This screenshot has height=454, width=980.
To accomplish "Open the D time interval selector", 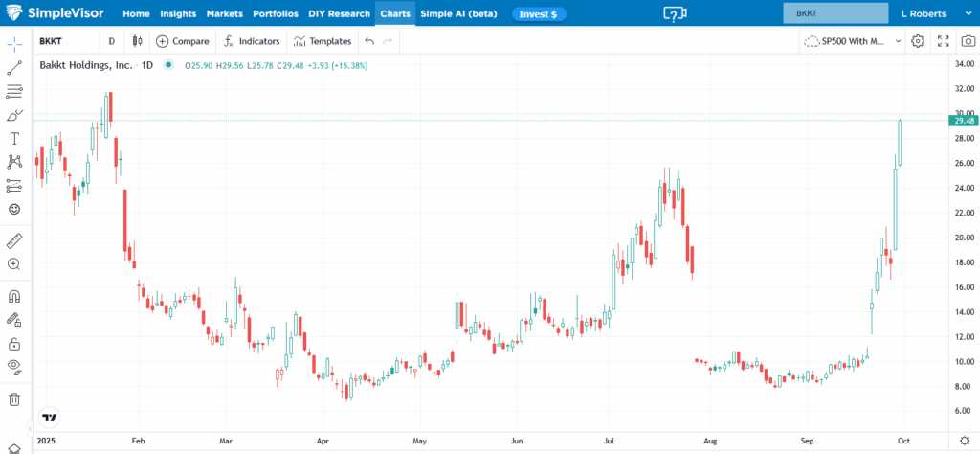I will point(112,41).
